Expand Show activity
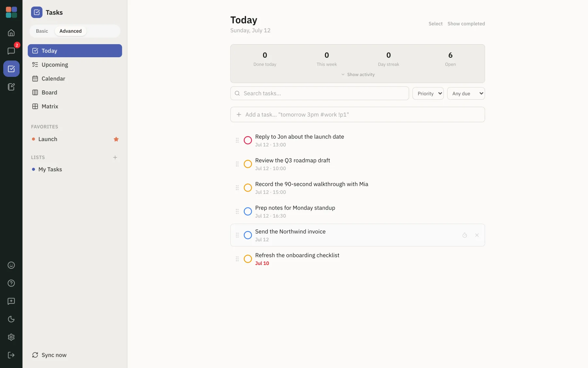Screen dimensions: 588x368 click(x=358, y=75)
